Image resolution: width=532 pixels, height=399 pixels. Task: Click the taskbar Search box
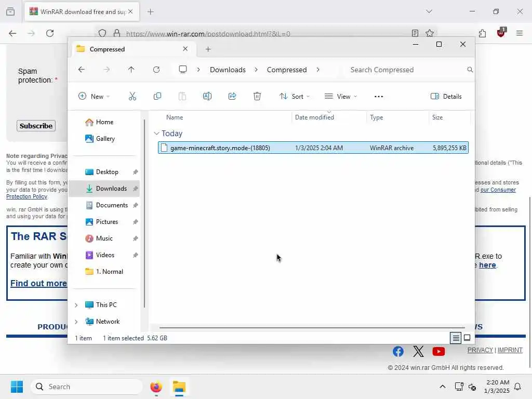[x=87, y=387]
